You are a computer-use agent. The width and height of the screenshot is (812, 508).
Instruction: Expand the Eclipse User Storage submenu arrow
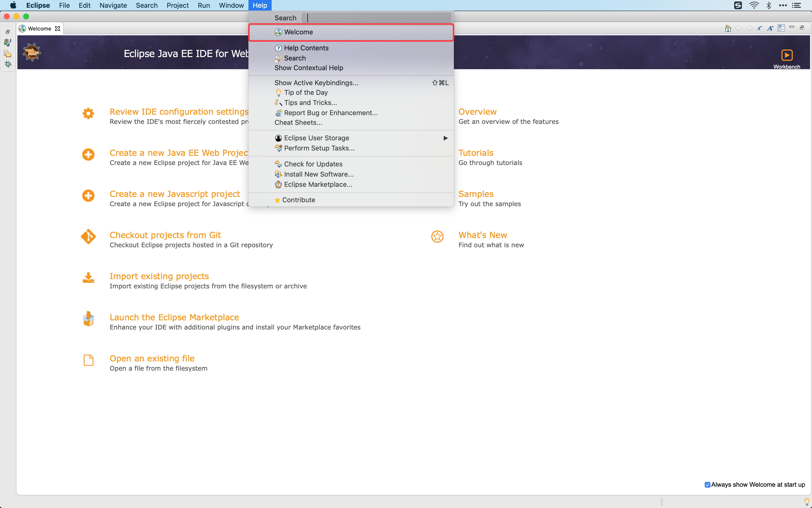coord(445,138)
